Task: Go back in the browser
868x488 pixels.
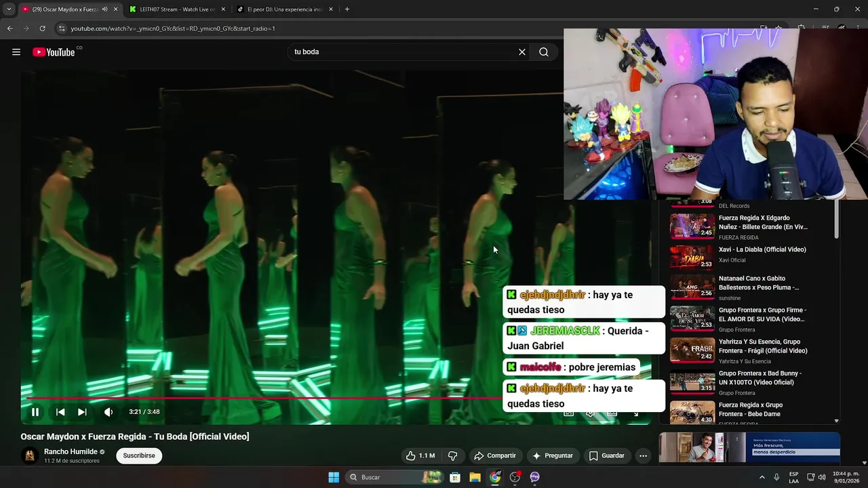Action: point(9,28)
